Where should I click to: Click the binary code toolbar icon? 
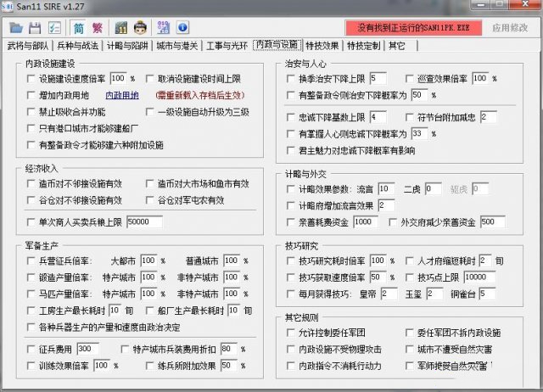point(163,28)
